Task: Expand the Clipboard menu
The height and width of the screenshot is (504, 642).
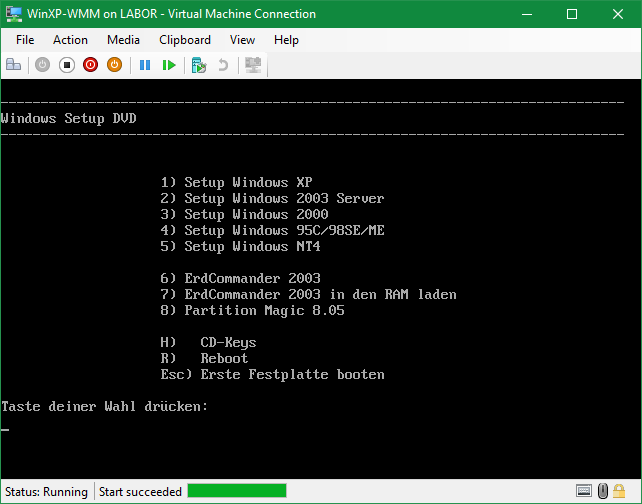Action: pyautogui.click(x=185, y=40)
